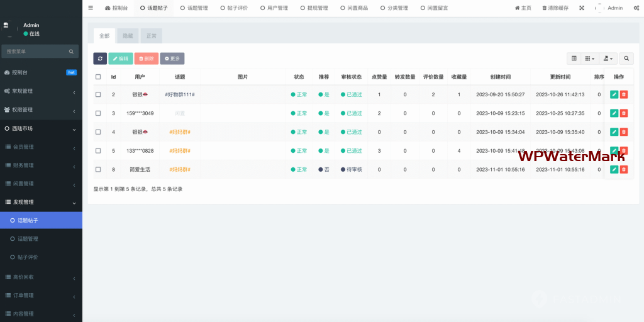Image resolution: width=644 pixels, height=322 pixels.
Task: Toggle the sidebar hamburger menu
Action: 91,8
